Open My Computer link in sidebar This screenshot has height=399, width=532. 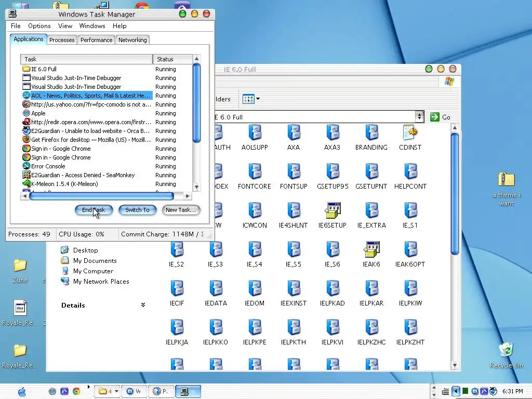pos(93,271)
